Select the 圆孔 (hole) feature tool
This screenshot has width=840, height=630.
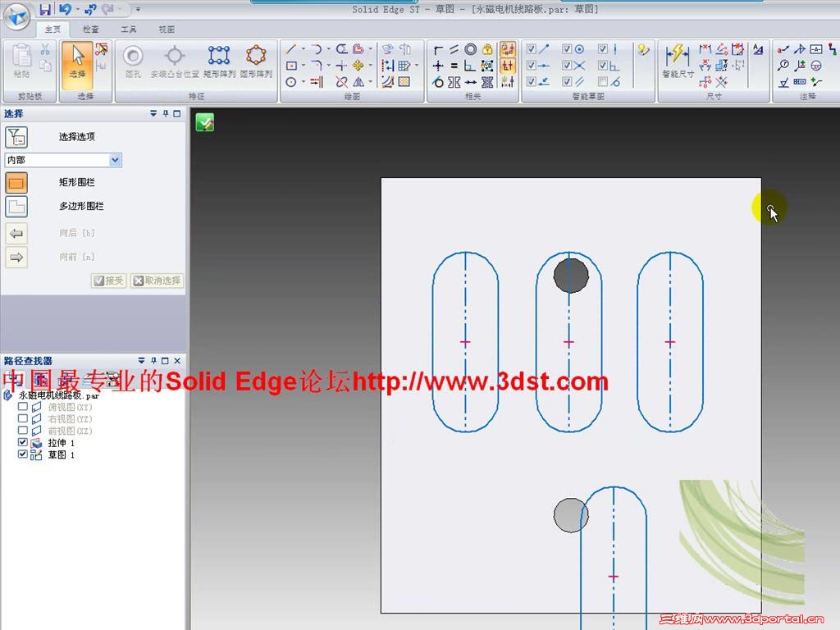click(132, 59)
